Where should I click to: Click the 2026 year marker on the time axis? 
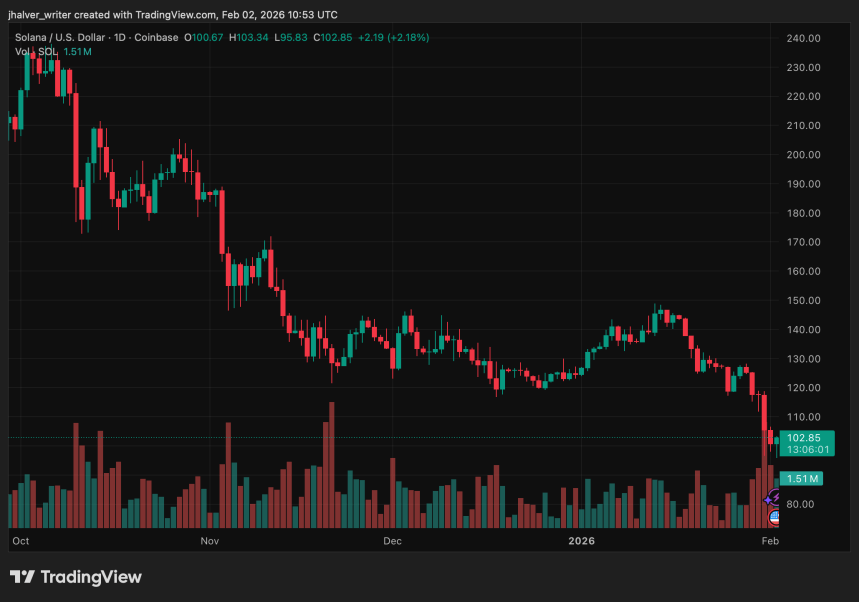(581, 540)
